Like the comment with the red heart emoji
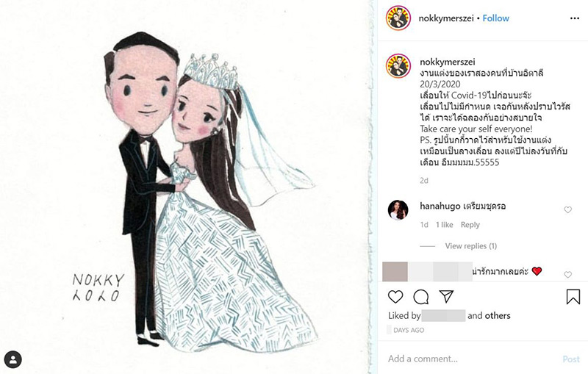Image resolution: width=588 pixels, height=374 pixels. coord(567,275)
